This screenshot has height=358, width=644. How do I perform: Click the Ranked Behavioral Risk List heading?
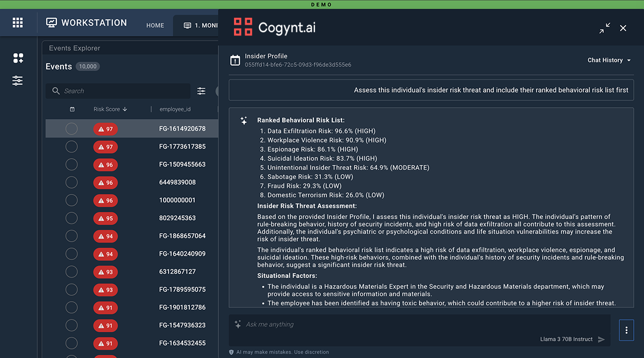301,120
